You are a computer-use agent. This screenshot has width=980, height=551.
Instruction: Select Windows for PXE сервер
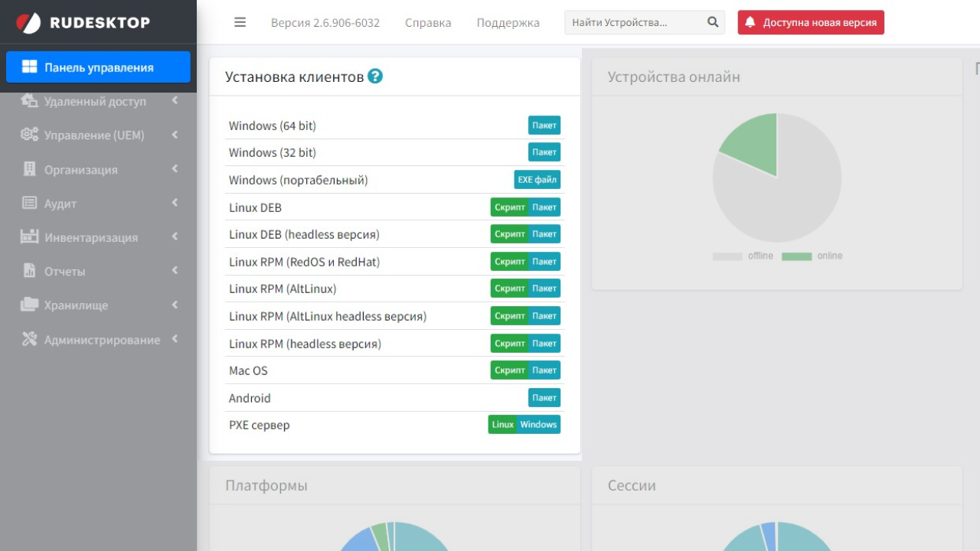(538, 425)
